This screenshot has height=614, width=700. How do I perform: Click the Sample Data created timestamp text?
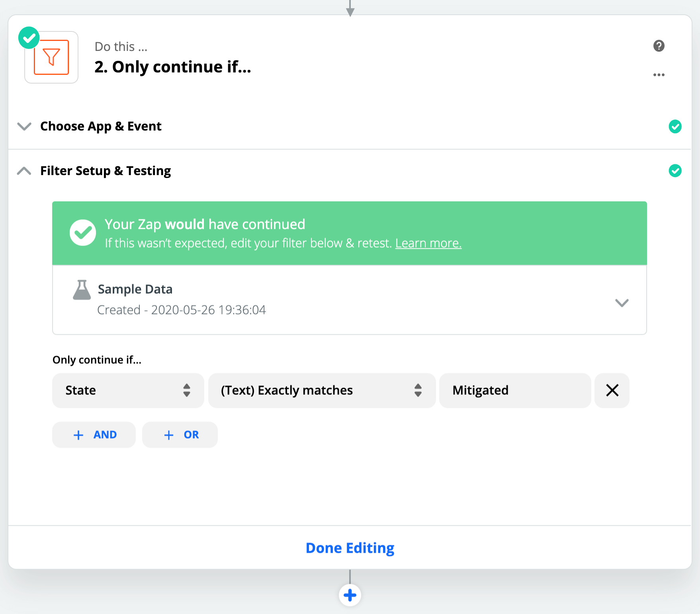(x=182, y=310)
